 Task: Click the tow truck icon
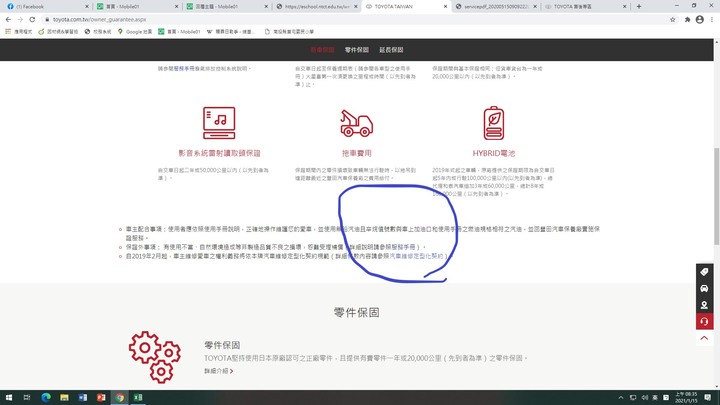point(356,124)
